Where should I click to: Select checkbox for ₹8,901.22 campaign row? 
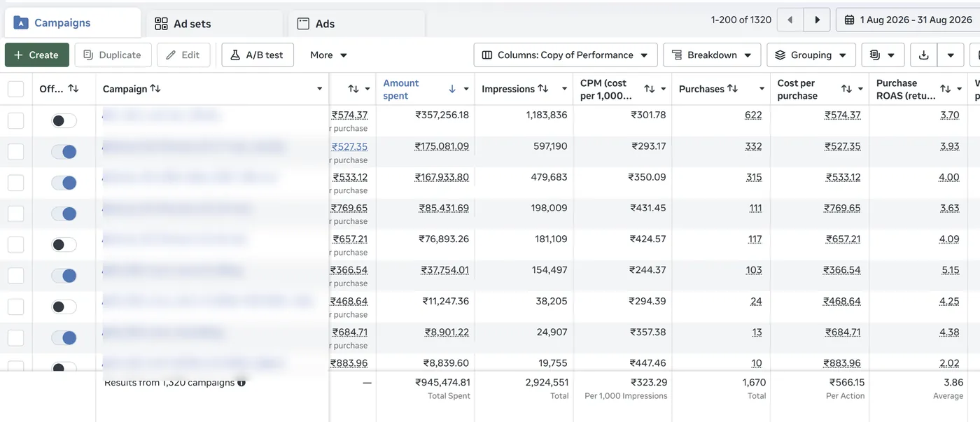click(x=15, y=338)
